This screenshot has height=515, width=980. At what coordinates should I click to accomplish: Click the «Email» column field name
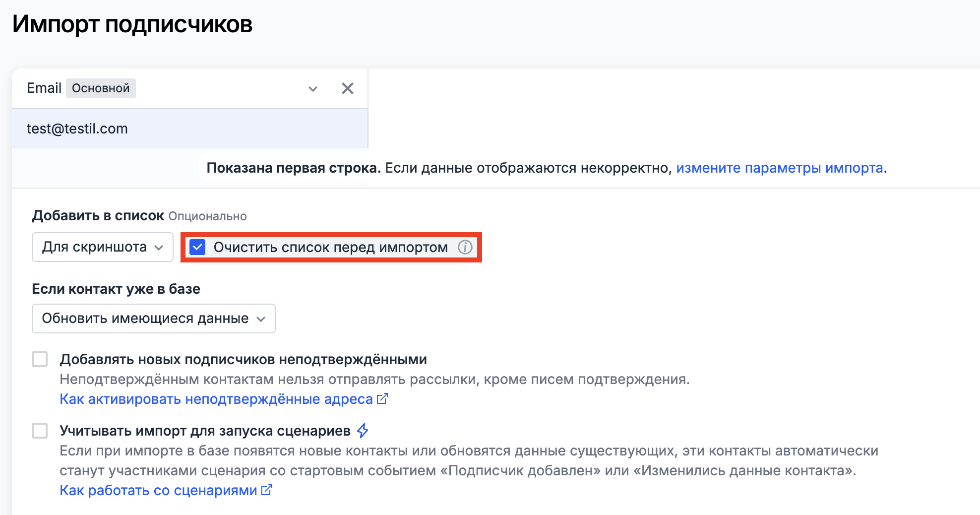(44, 88)
